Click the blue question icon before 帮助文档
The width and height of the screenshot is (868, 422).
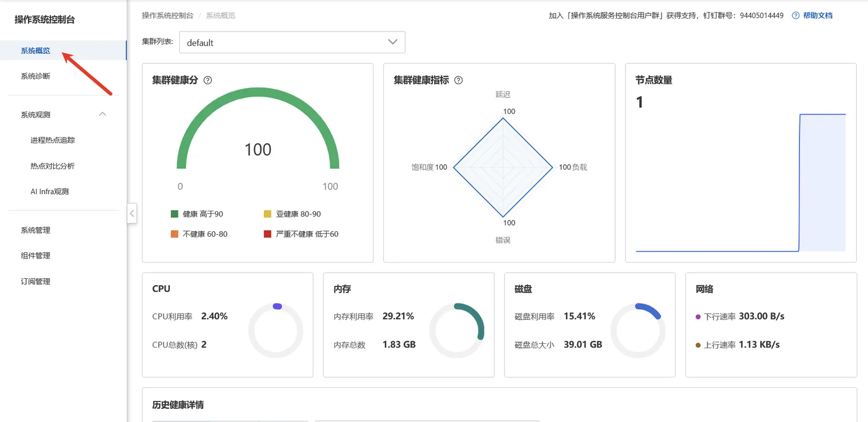click(x=795, y=15)
